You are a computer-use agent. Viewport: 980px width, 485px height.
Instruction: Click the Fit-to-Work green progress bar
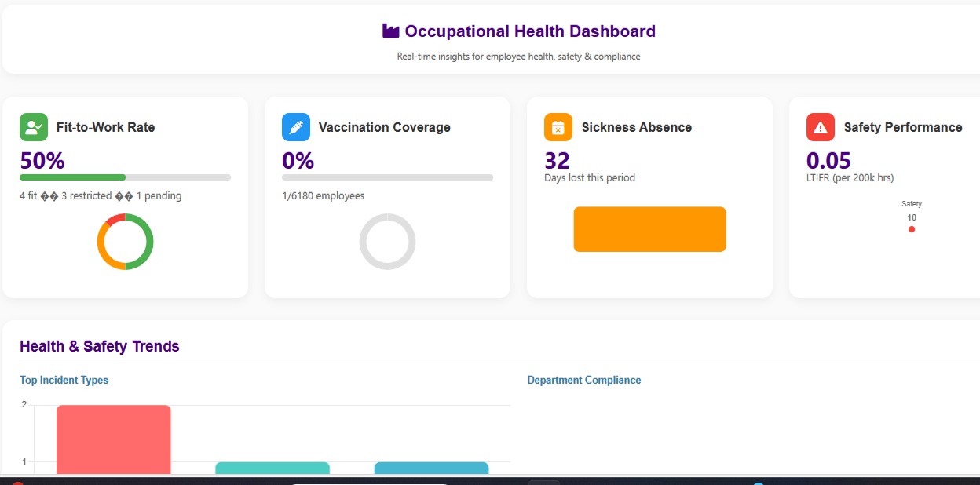pos(72,177)
